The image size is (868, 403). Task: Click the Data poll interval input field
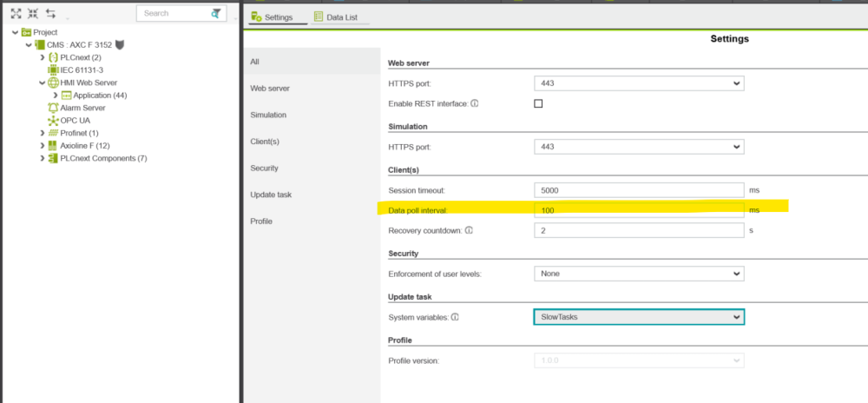tap(639, 210)
